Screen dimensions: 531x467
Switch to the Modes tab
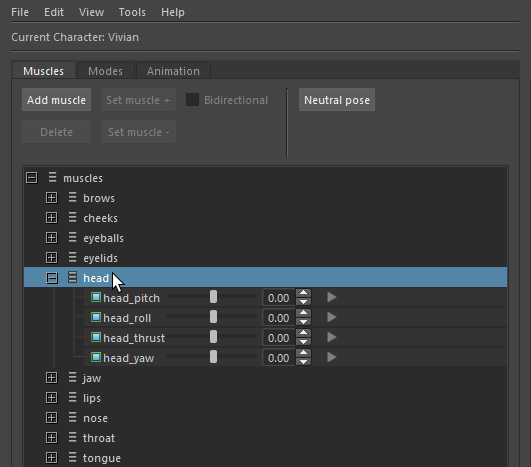point(105,71)
